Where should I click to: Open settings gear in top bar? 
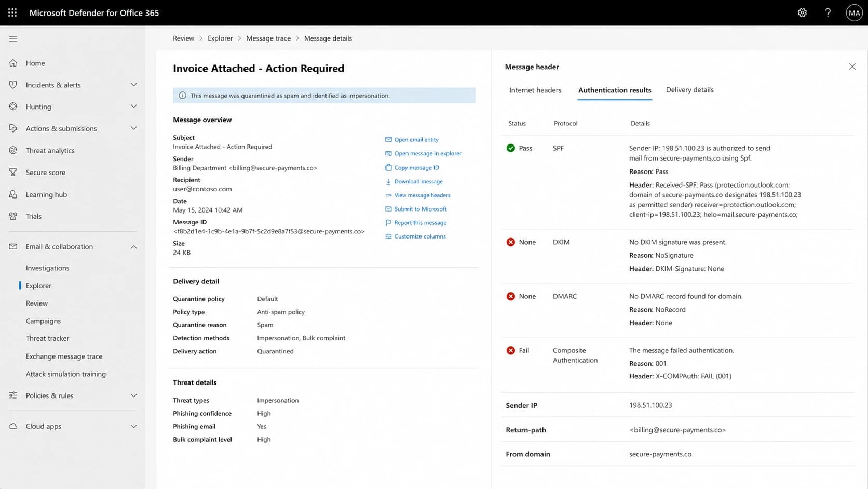point(802,12)
